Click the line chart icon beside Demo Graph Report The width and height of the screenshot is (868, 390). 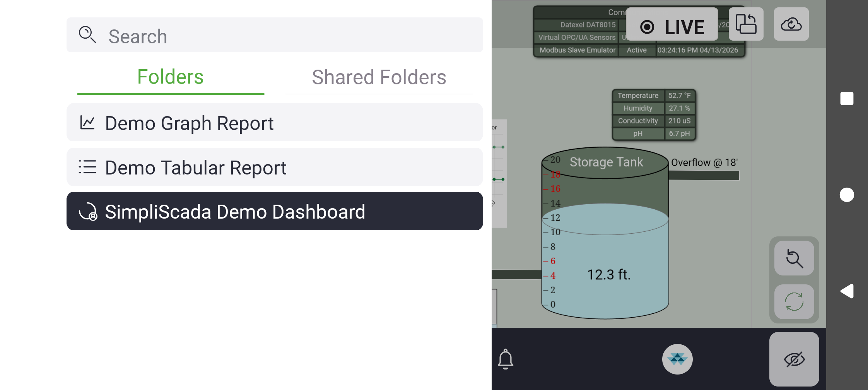click(x=87, y=123)
